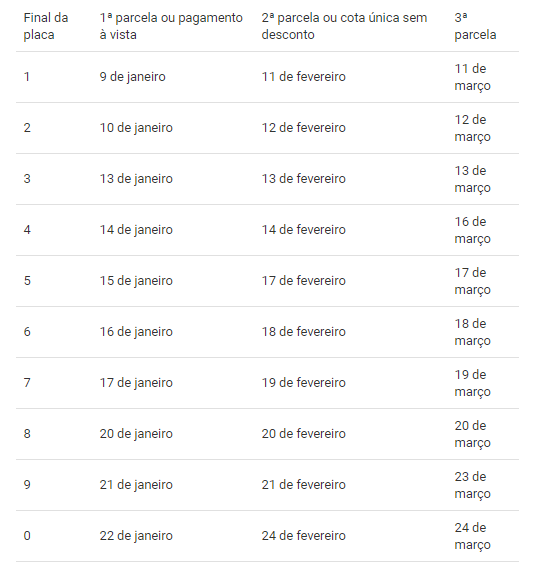This screenshot has width=542, height=574.
Task: Click the '3ª parcela' column header
Action: 475,26
